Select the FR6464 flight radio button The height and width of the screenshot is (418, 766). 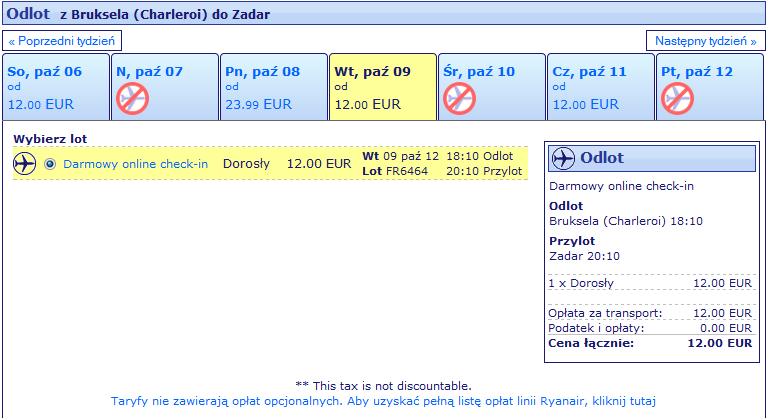50,164
